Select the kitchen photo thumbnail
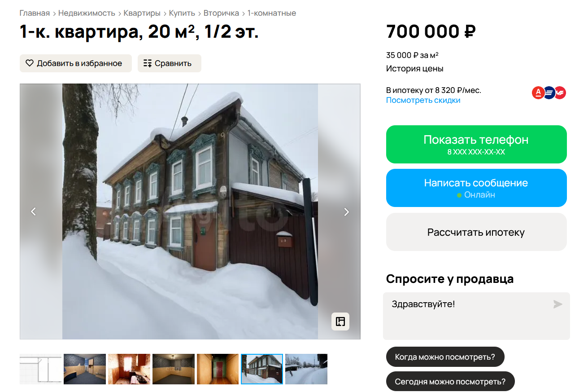The image size is (588, 392). click(129, 369)
